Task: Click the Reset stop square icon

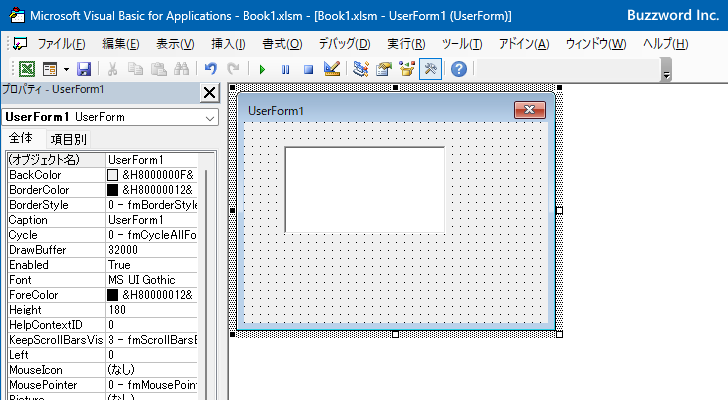Action: click(309, 69)
